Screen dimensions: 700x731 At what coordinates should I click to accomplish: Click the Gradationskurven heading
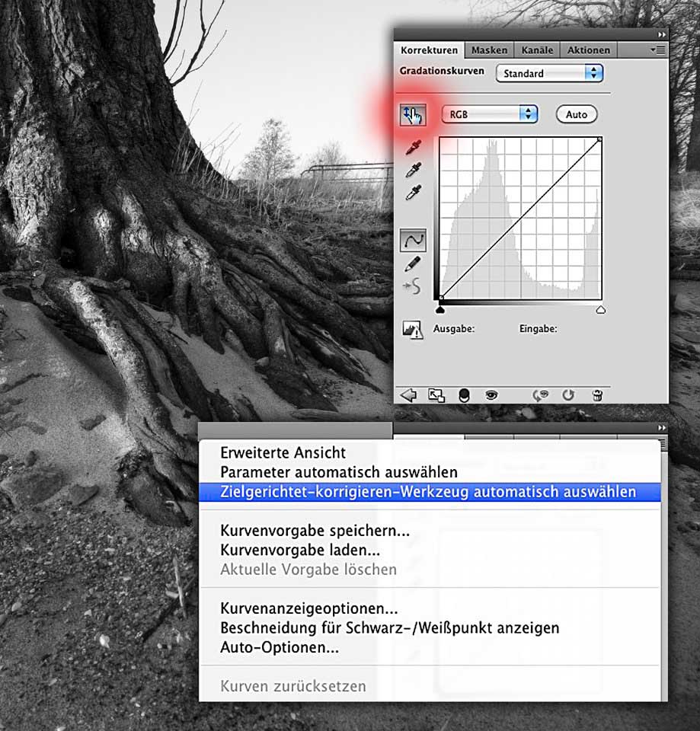pyautogui.click(x=442, y=71)
